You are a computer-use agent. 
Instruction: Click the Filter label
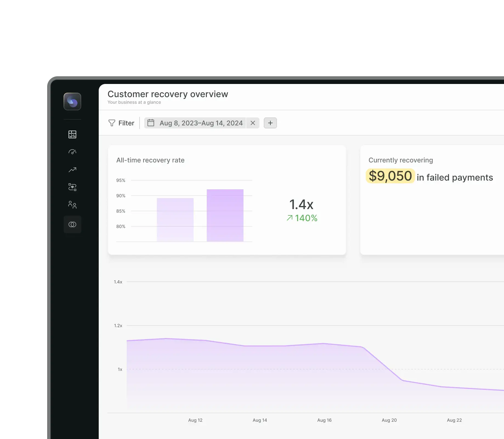click(x=126, y=123)
